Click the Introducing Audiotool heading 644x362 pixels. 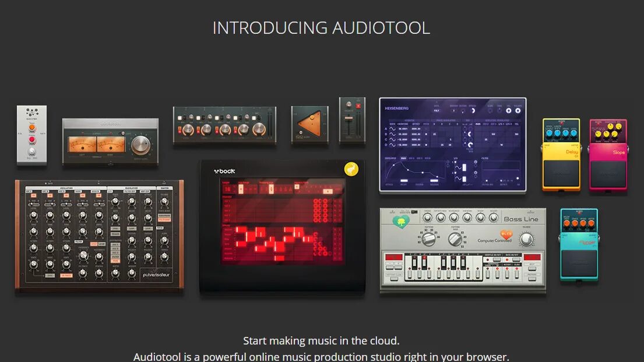321,28
